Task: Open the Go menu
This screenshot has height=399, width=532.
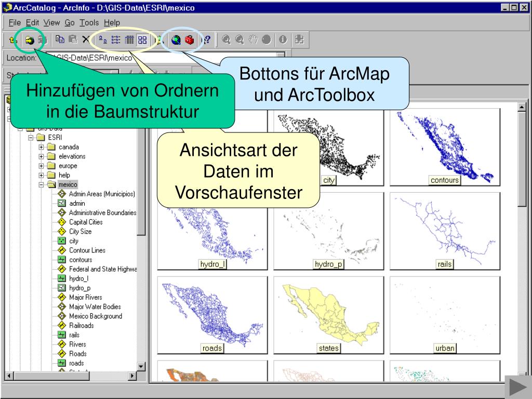Action: click(x=70, y=23)
